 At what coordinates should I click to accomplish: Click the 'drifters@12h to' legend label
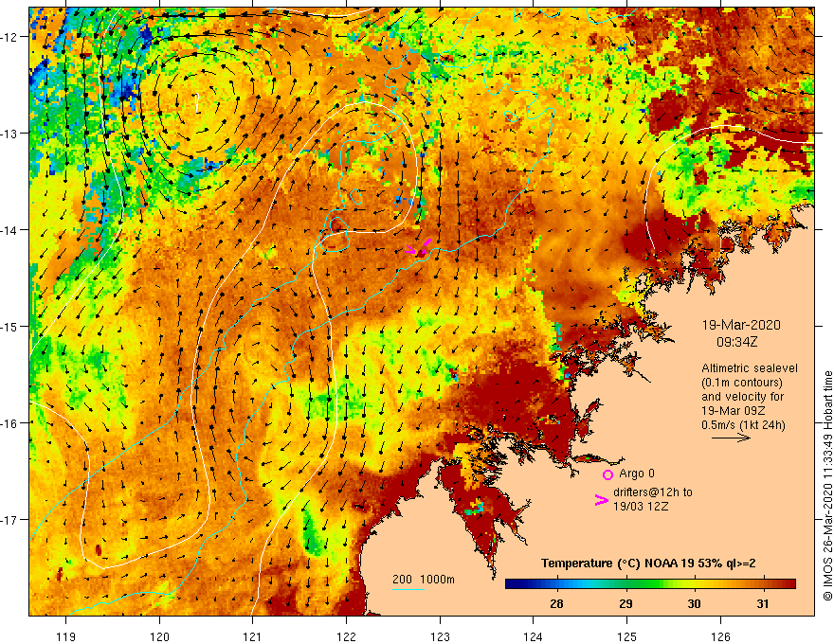coord(653,492)
